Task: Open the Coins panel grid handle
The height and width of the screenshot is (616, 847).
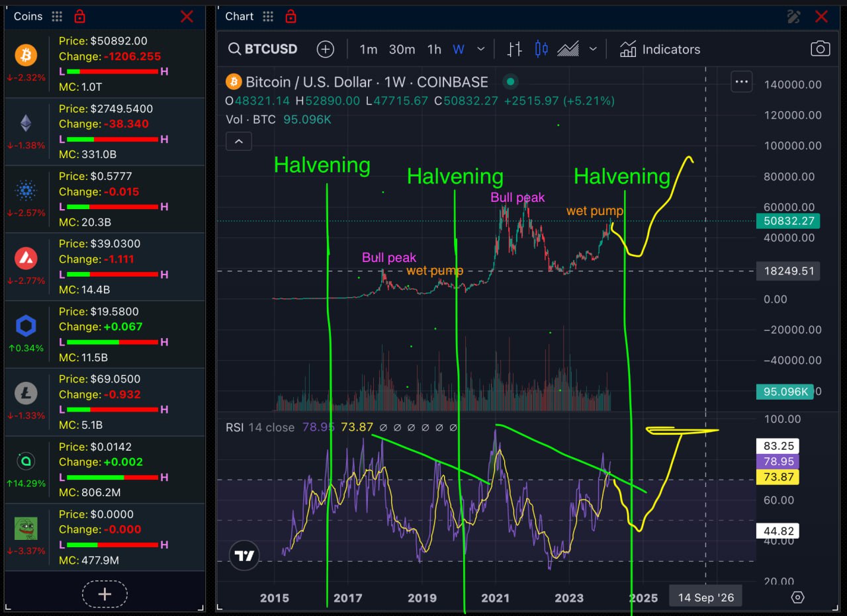Action: 57,17
